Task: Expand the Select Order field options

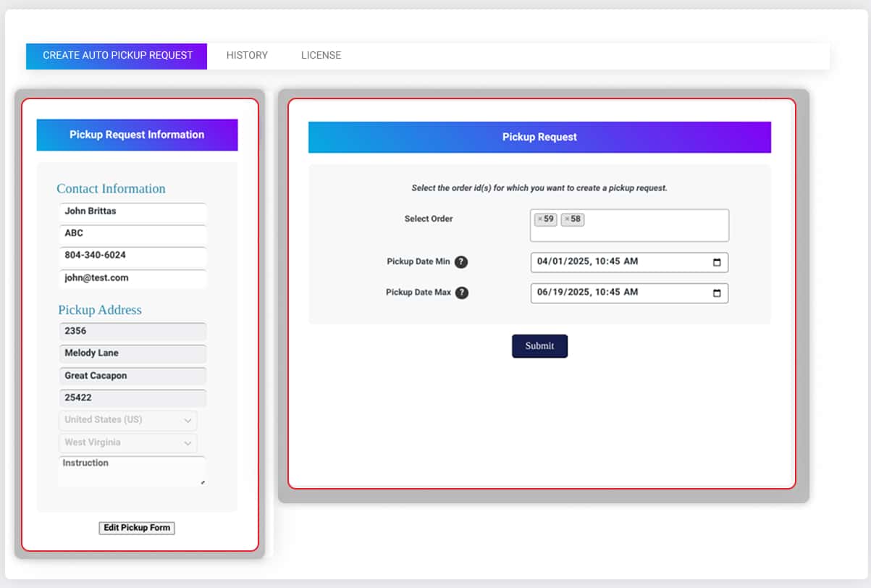Action: (x=652, y=225)
